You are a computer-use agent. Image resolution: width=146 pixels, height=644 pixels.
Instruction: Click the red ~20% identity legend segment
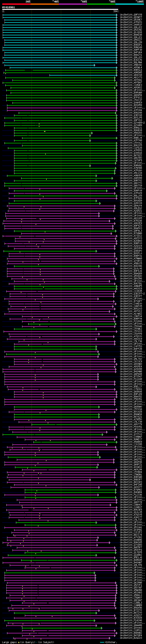(x=16, y=4)
